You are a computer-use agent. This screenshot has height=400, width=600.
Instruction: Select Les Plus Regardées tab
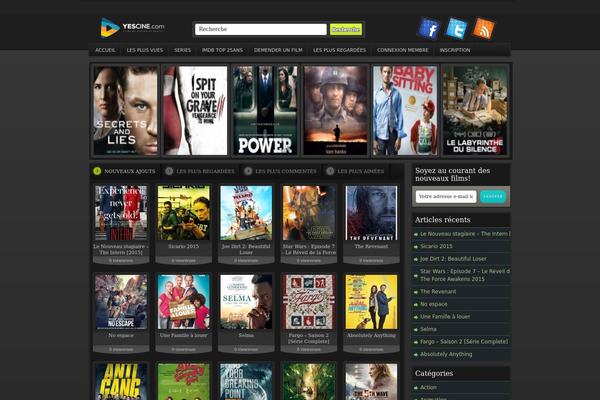(x=200, y=171)
